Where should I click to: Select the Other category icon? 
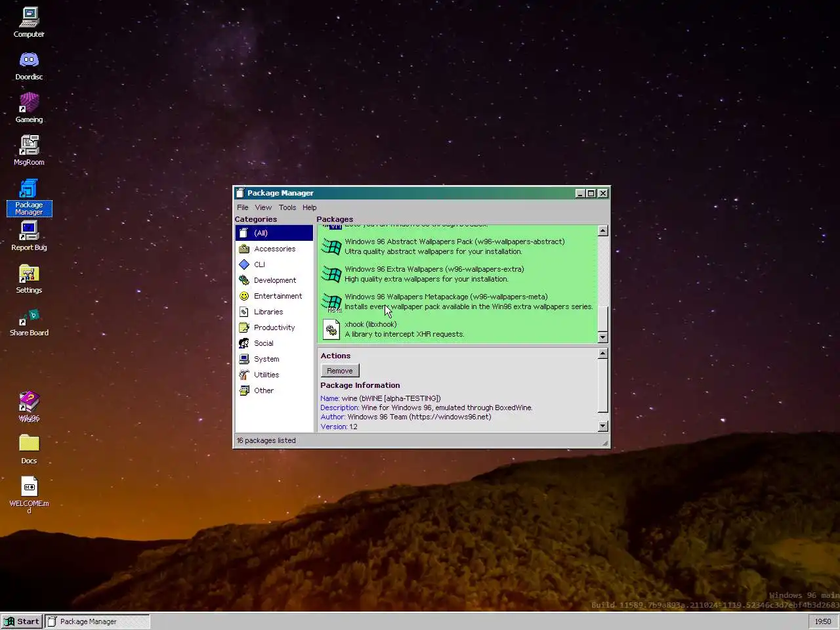pyautogui.click(x=244, y=390)
